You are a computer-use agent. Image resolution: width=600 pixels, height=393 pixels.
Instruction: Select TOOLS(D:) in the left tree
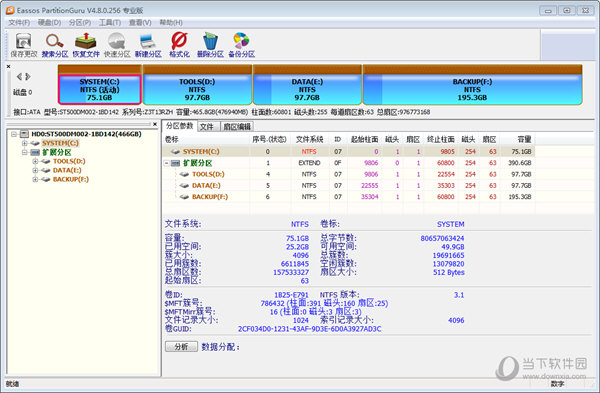point(69,161)
